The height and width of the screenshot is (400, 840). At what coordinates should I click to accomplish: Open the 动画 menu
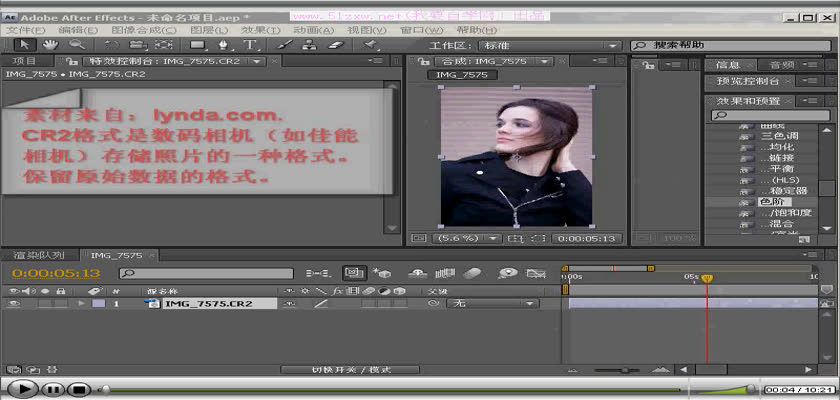click(313, 30)
